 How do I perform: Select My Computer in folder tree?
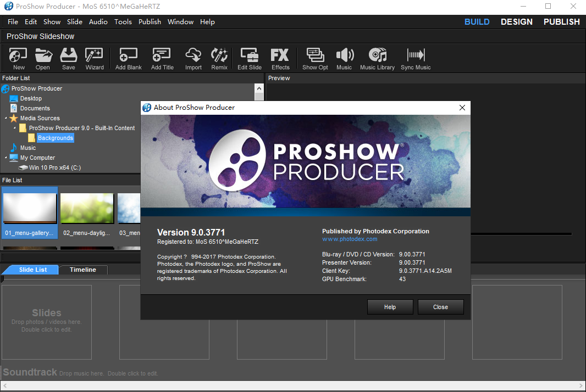pyautogui.click(x=37, y=158)
